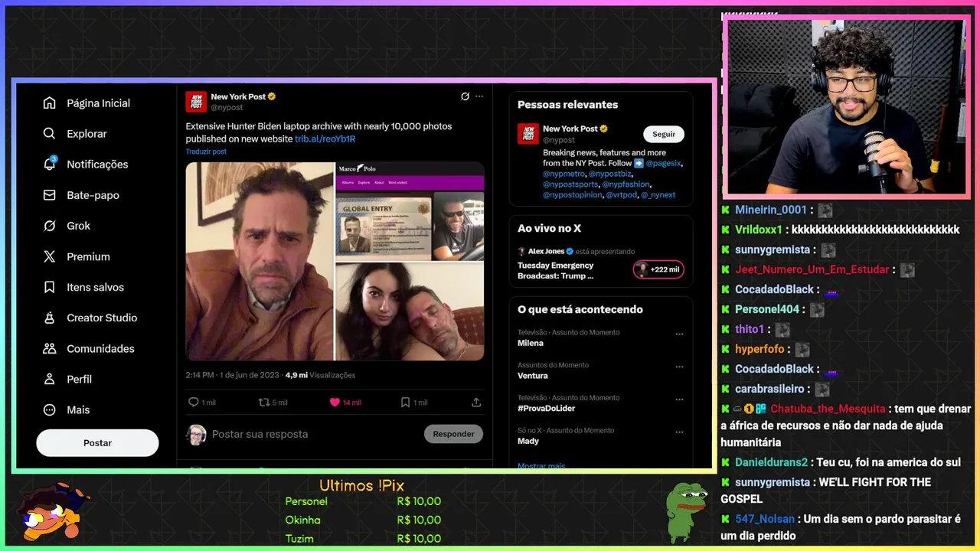Toggle the bookmark icon on the post
The image size is (980, 551).
pos(406,403)
